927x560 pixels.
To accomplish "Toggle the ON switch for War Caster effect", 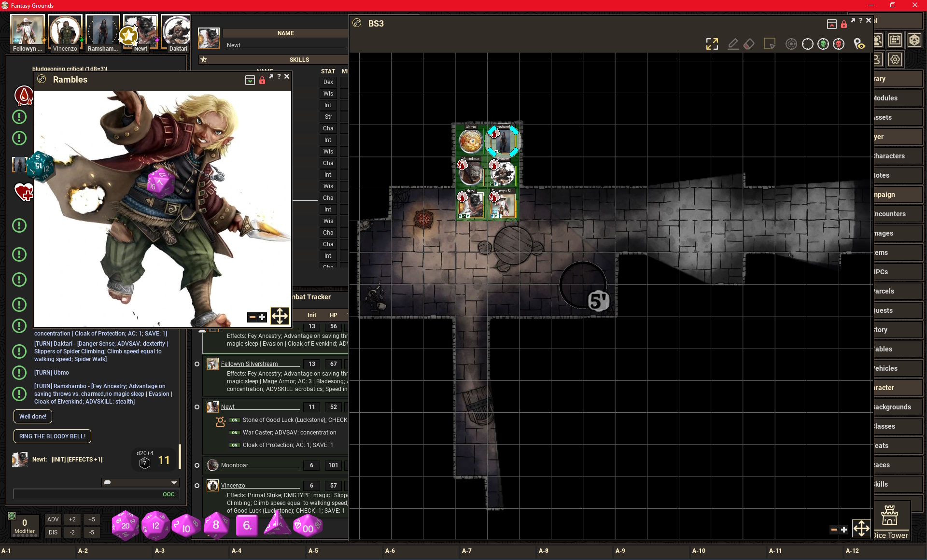I will [x=235, y=433].
